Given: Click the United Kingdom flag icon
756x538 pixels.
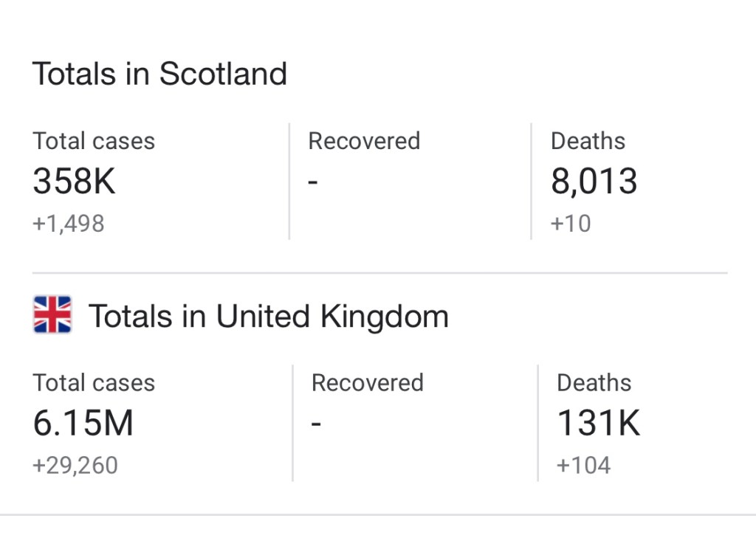Looking at the screenshot, I should 52,315.
